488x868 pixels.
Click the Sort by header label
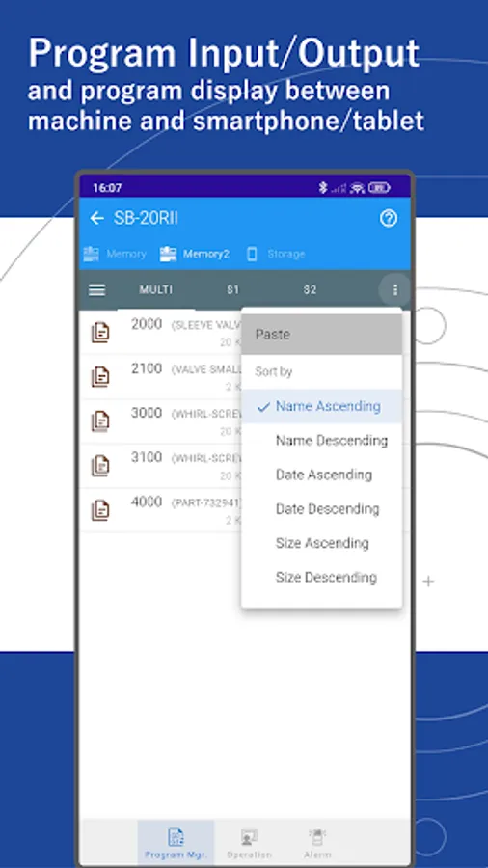pyautogui.click(x=273, y=372)
